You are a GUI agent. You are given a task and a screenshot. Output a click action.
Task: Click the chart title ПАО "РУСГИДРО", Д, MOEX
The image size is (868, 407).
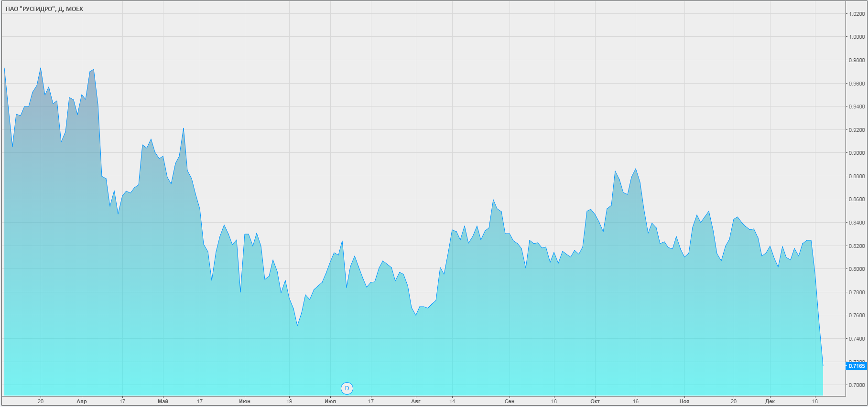pos(44,9)
